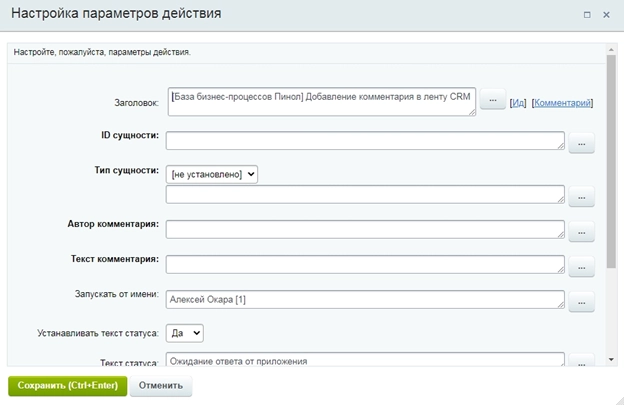Click the Настройте, пожалуйста, параметры действия text
Screen dimensions: 624x405
click(x=102, y=52)
